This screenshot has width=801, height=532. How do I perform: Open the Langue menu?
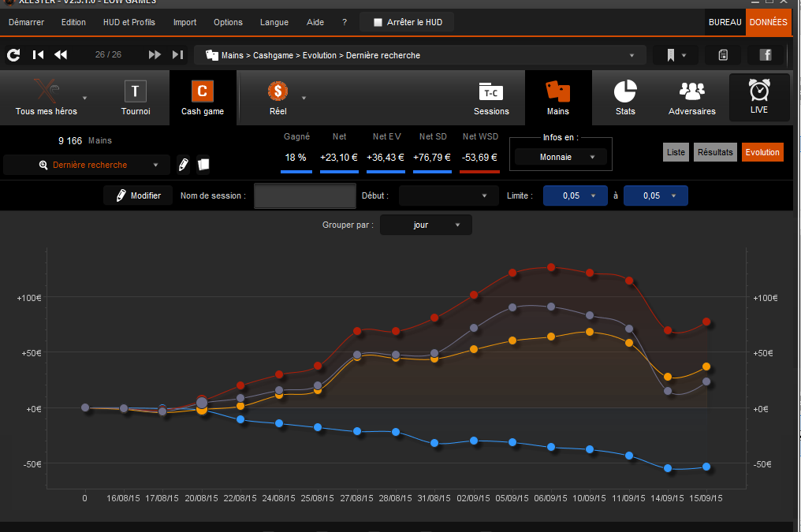click(274, 23)
